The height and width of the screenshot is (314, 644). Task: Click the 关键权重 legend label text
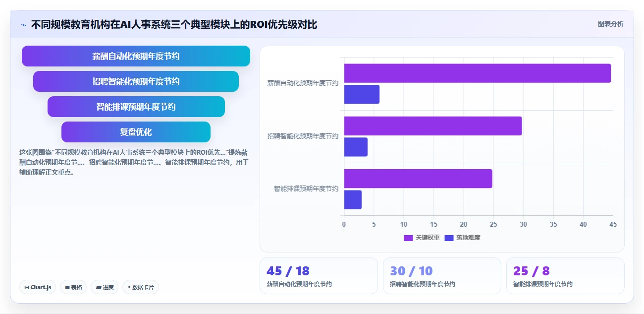428,238
